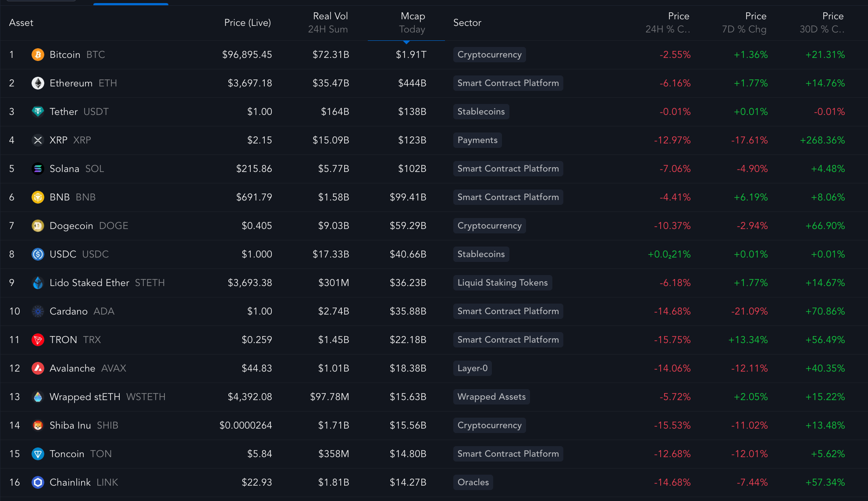Click Shiba Inu price $0.0000264
The width and height of the screenshot is (868, 501).
pos(246,426)
